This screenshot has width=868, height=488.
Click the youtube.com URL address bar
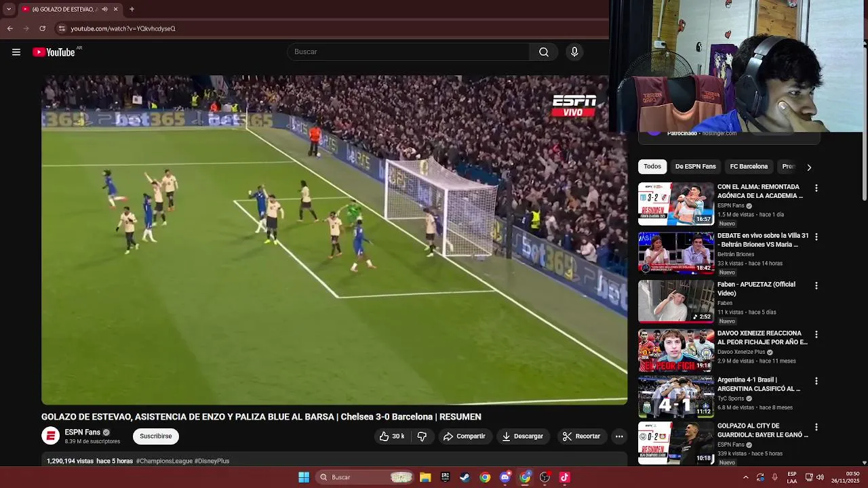(x=123, y=28)
